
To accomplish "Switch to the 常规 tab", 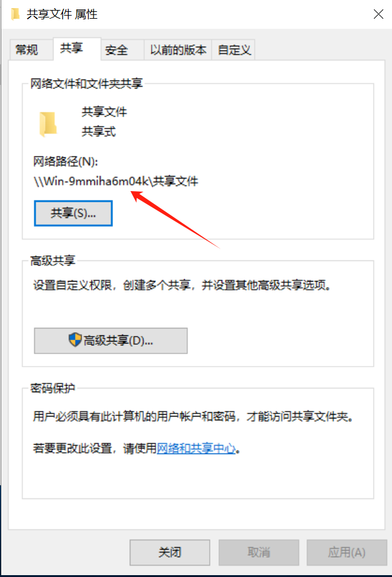I will pos(26,50).
